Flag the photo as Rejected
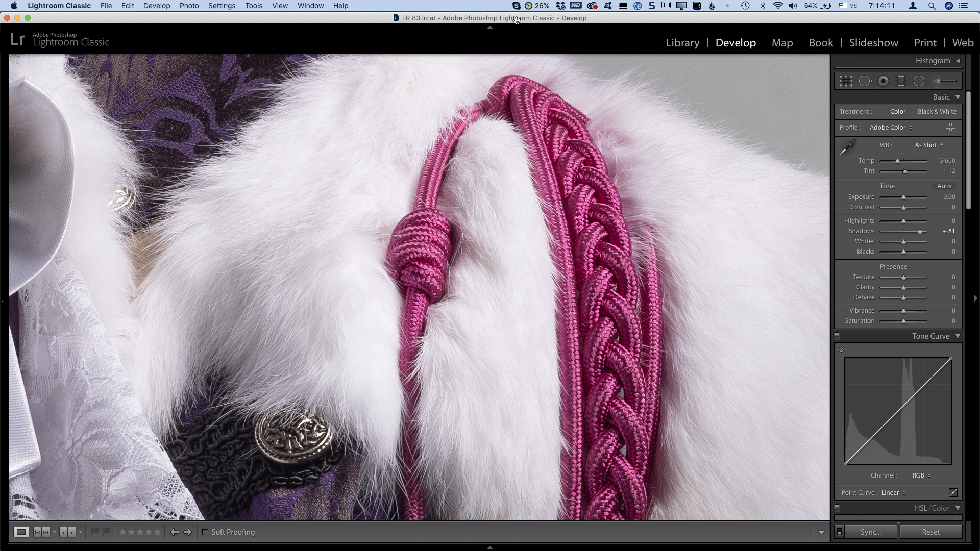 (x=107, y=532)
